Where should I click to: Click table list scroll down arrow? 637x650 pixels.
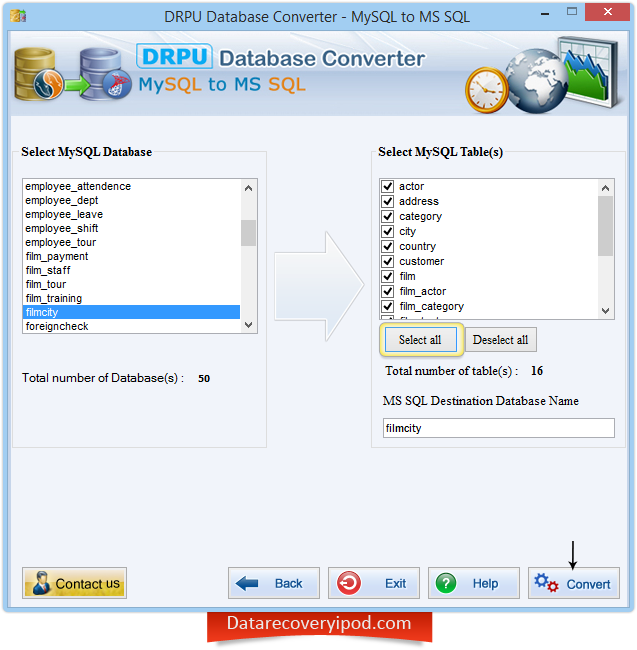(x=605, y=310)
